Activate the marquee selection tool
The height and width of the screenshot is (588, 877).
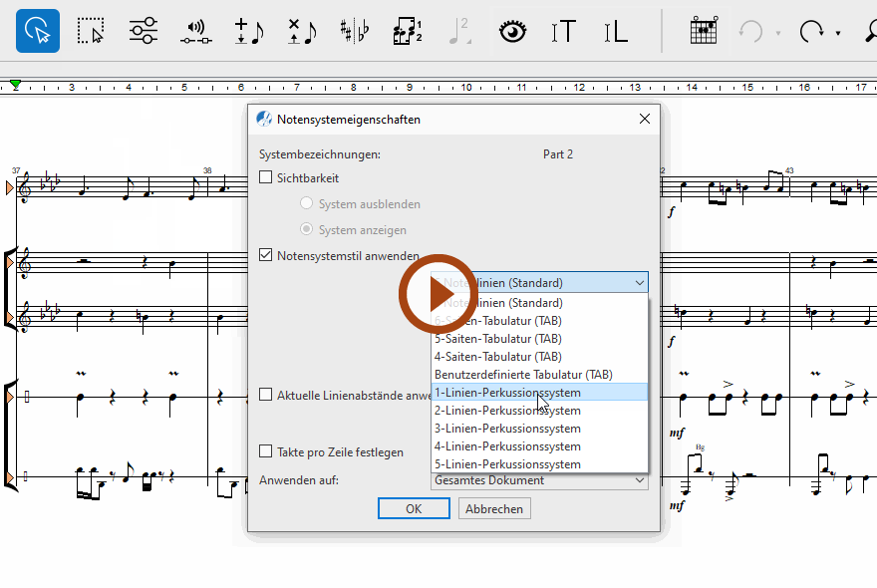click(x=91, y=31)
